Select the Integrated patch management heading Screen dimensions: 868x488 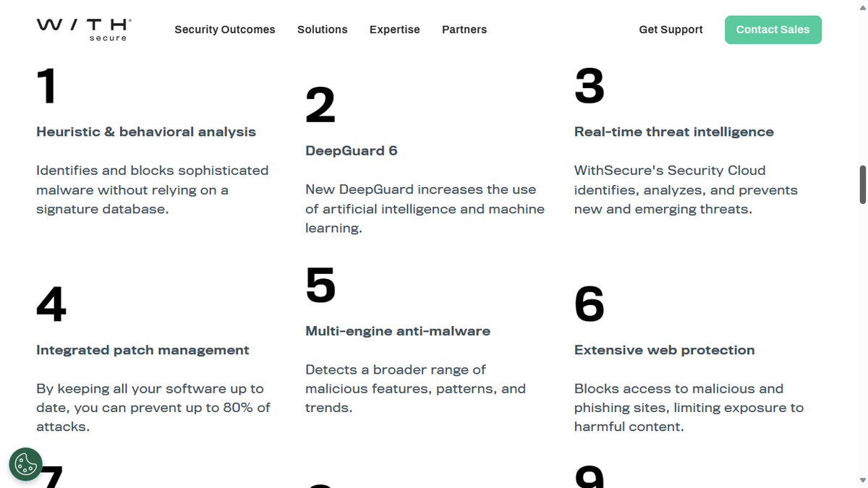coord(142,350)
